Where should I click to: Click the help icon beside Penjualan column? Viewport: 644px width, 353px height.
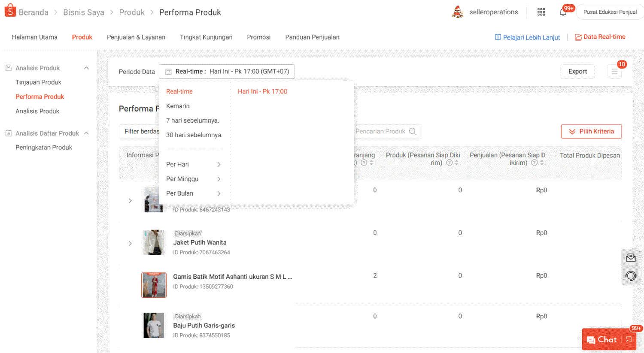point(535,163)
